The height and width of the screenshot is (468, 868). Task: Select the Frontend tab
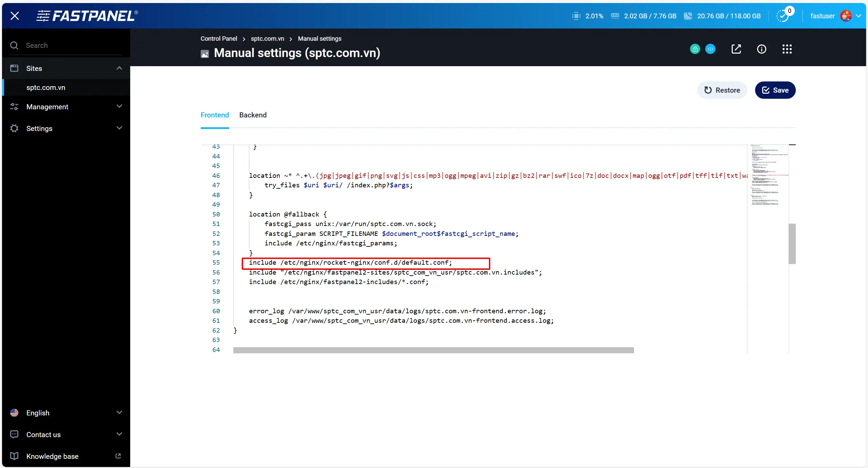pyautogui.click(x=215, y=115)
